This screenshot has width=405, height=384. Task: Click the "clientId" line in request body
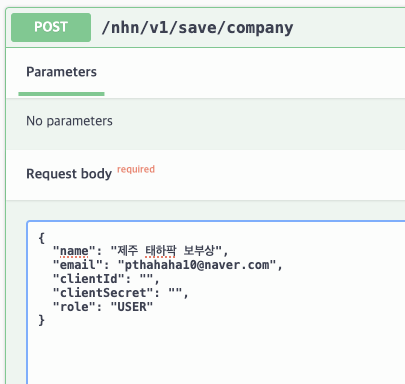point(106,279)
